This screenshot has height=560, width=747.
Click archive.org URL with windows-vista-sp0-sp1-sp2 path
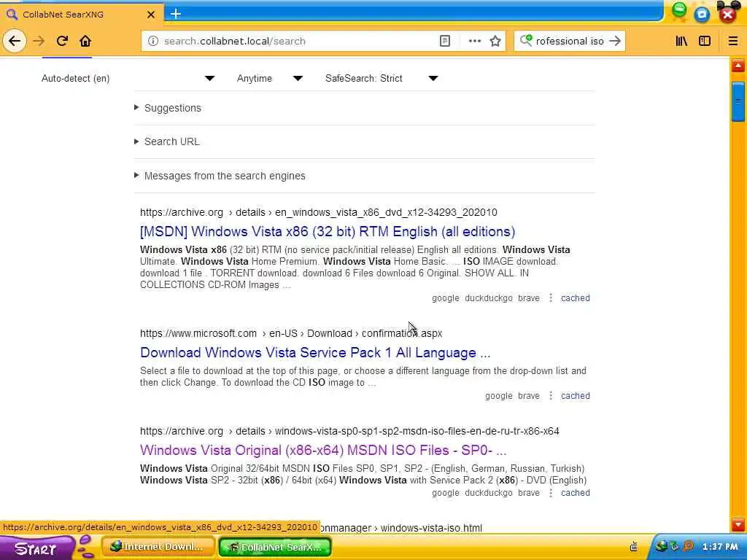tap(349, 431)
